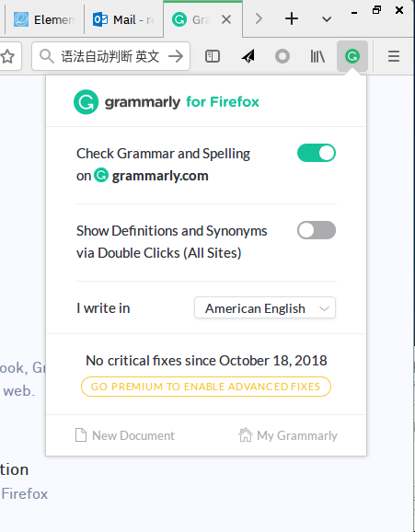Enable Definitions and Synonyms toggle

[x=317, y=230]
